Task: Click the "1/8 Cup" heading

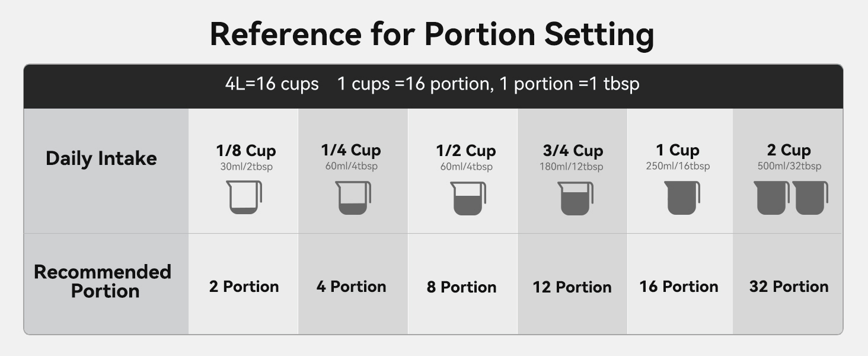Action: coord(246,151)
